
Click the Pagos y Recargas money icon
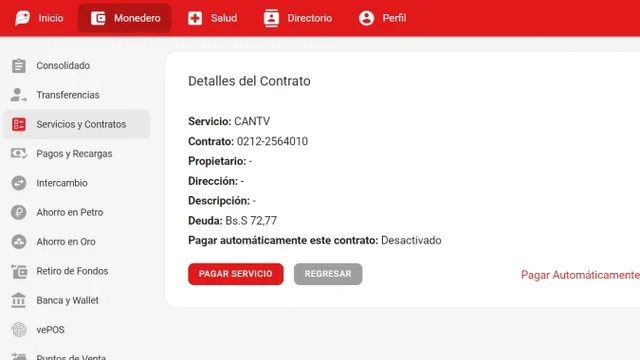(x=19, y=153)
